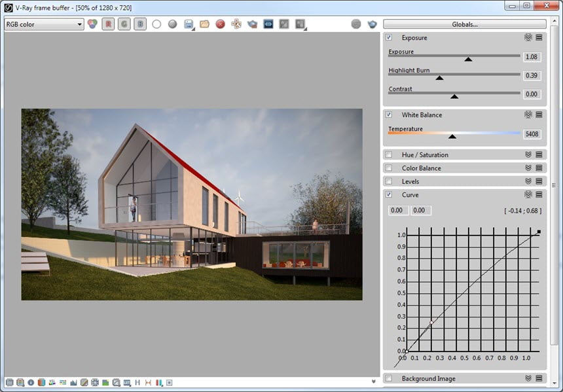This screenshot has height=392, width=563.
Task: Toggle the HSL correction icon
Action: pos(52,382)
